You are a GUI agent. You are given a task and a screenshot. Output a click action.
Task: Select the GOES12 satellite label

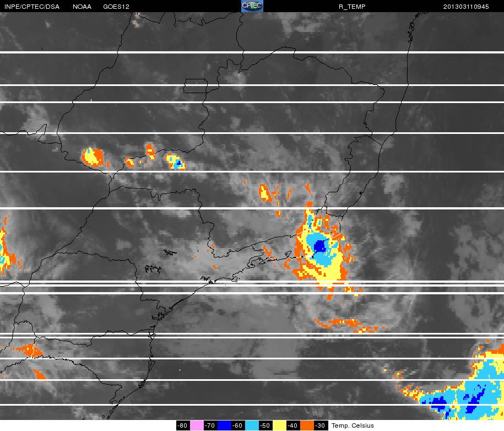click(x=116, y=7)
